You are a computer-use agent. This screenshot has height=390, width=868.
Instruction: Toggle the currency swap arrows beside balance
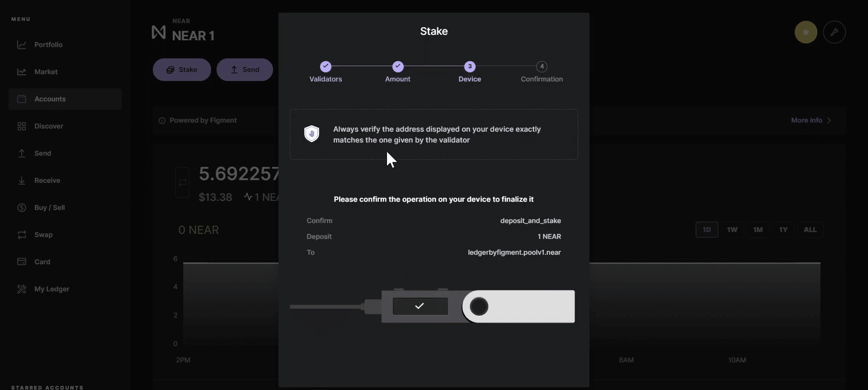tap(182, 182)
